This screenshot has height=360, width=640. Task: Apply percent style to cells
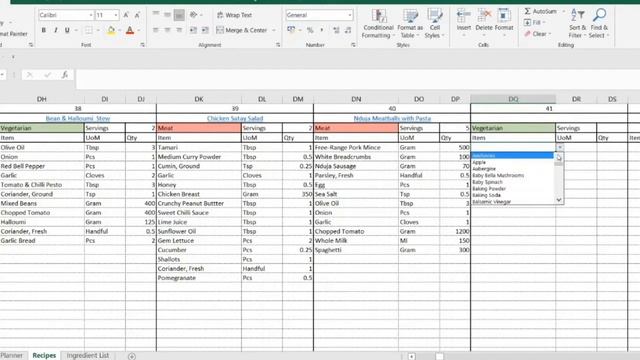pyautogui.click(x=310, y=30)
